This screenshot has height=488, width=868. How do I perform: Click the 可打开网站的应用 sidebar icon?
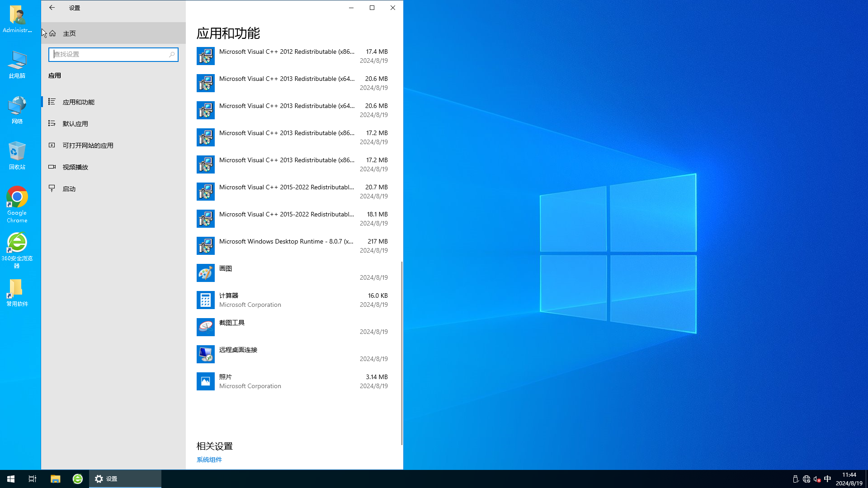click(x=52, y=145)
